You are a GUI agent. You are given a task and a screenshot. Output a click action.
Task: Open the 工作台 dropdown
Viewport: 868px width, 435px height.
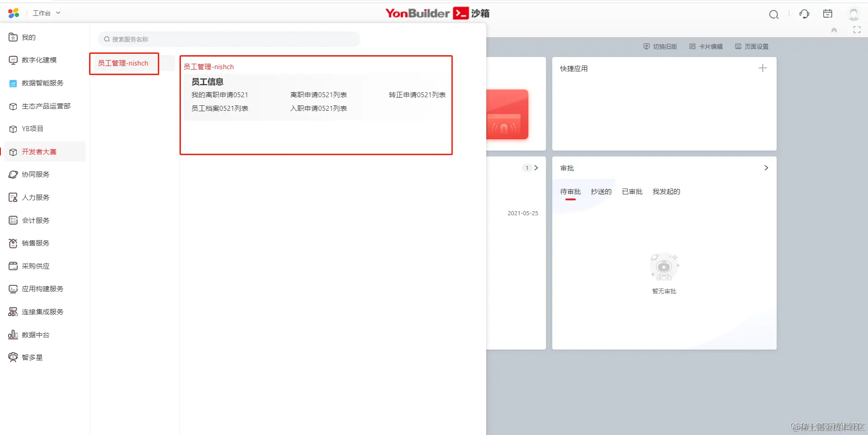tap(47, 13)
